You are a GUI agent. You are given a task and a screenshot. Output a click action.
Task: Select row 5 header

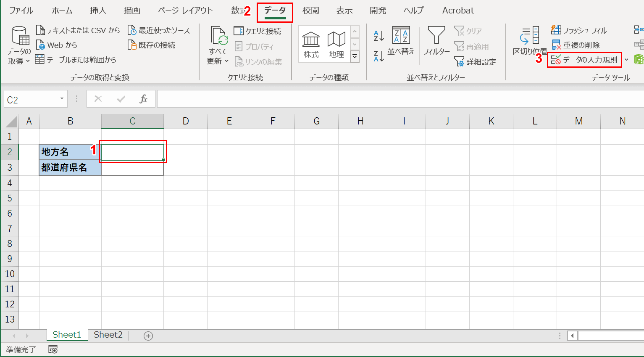[x=10, y=198]
